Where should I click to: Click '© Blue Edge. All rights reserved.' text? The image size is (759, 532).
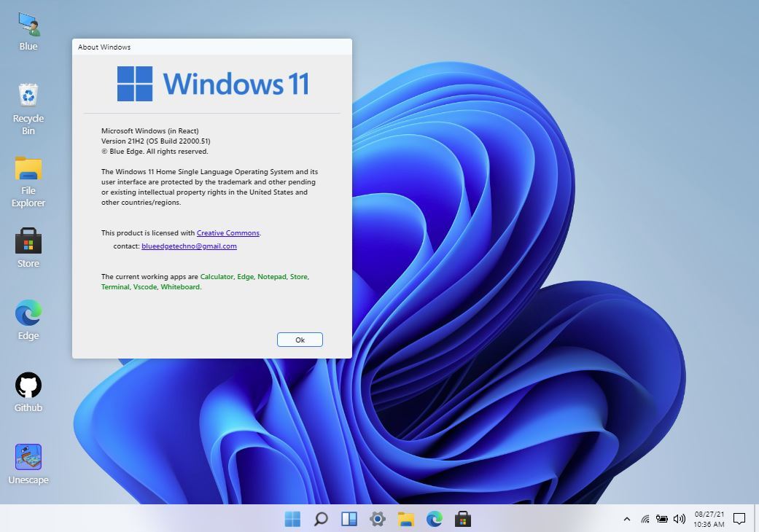click(155, 152)
